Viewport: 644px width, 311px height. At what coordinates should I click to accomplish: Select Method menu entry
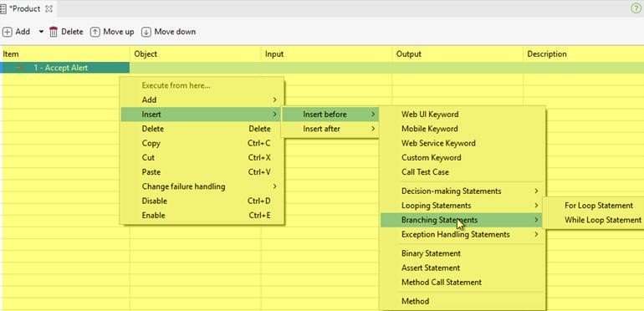[x=462, y=301]
